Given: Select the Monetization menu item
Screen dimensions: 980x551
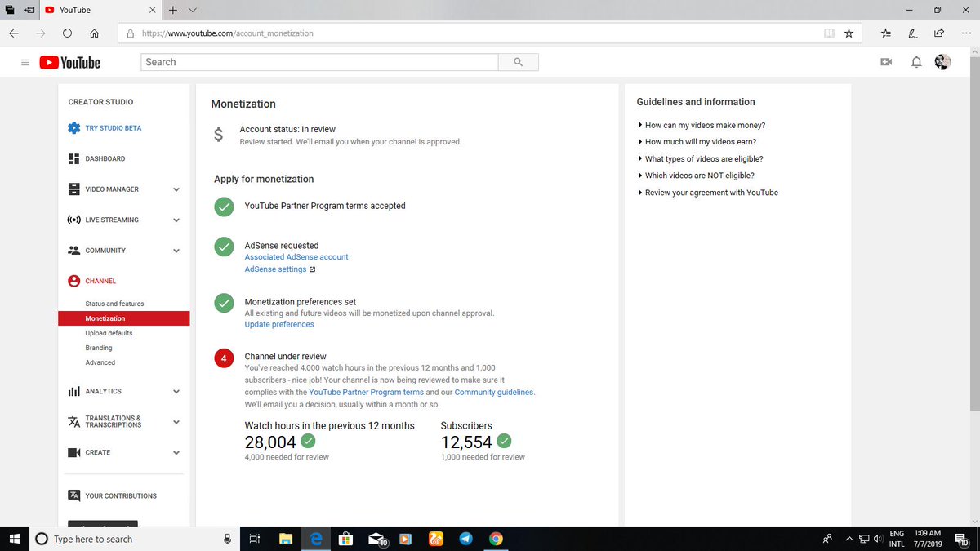Looking at the screenshot, I should pos(123,318).
